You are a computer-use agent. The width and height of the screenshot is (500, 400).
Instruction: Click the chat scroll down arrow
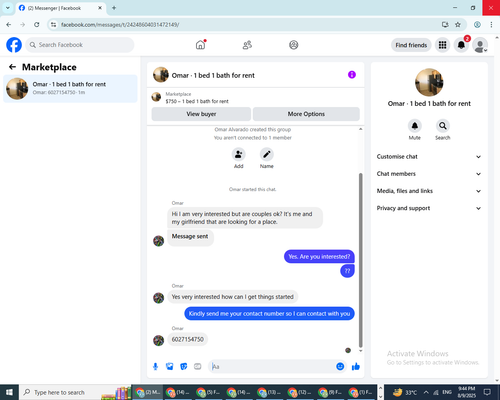click(360, 351)
